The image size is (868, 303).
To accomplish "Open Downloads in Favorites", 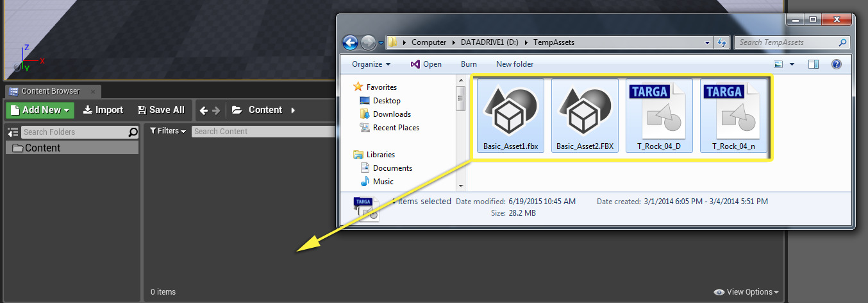I will click(391, 114).
